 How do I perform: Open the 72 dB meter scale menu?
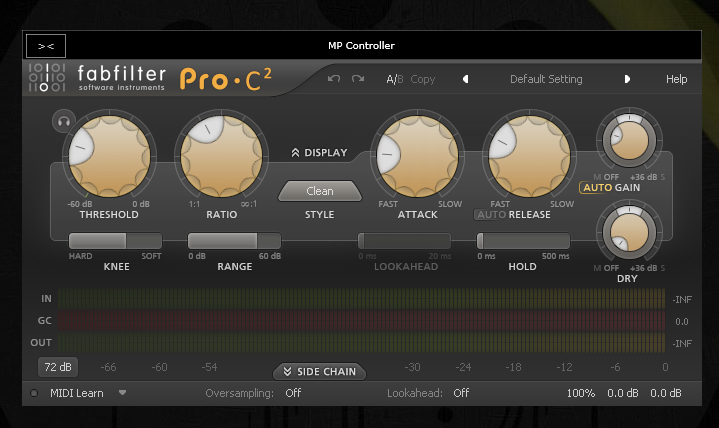point(58,367)
